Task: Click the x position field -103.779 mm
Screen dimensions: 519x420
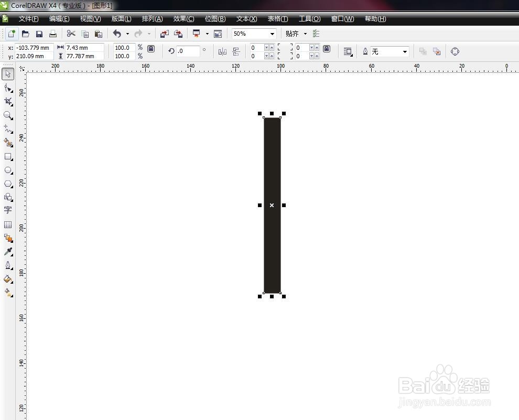Action: (x=34, y=48)
